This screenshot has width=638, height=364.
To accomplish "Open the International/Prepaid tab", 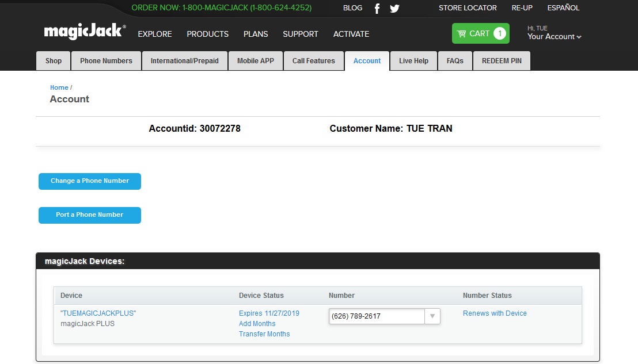I will click(x=185, y=61).
